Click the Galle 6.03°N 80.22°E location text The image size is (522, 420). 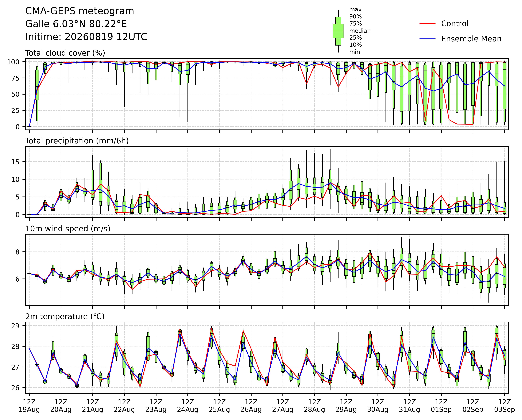pos(76,24)
